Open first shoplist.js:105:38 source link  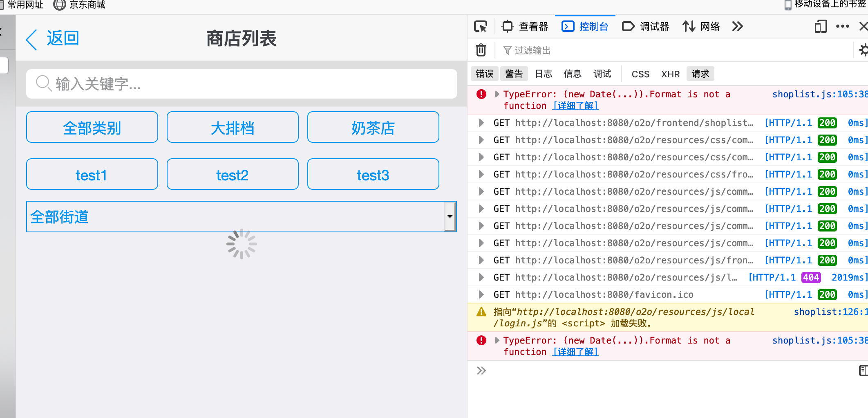pos(819,94)
